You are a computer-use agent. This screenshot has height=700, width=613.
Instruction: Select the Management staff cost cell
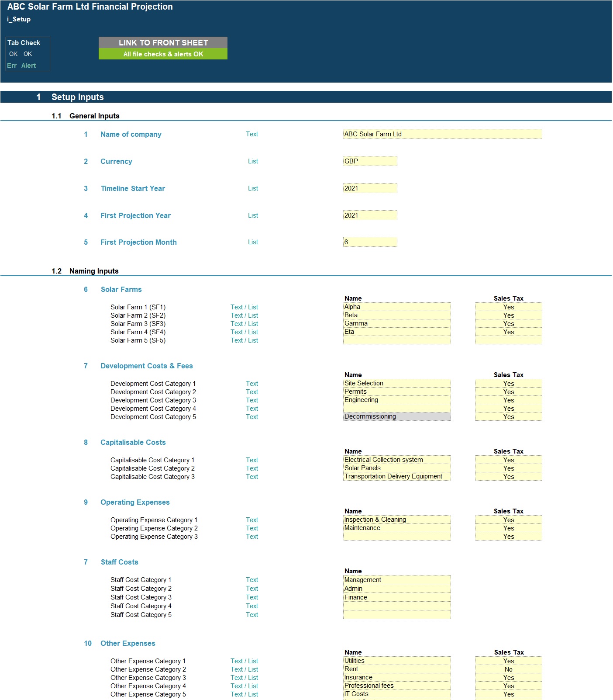[397, 580]
